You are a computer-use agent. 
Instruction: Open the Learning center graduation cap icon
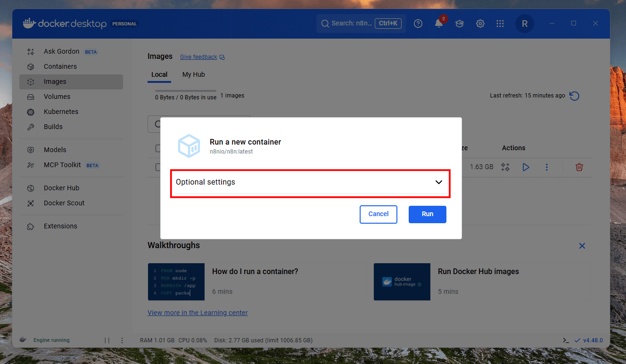460,24
